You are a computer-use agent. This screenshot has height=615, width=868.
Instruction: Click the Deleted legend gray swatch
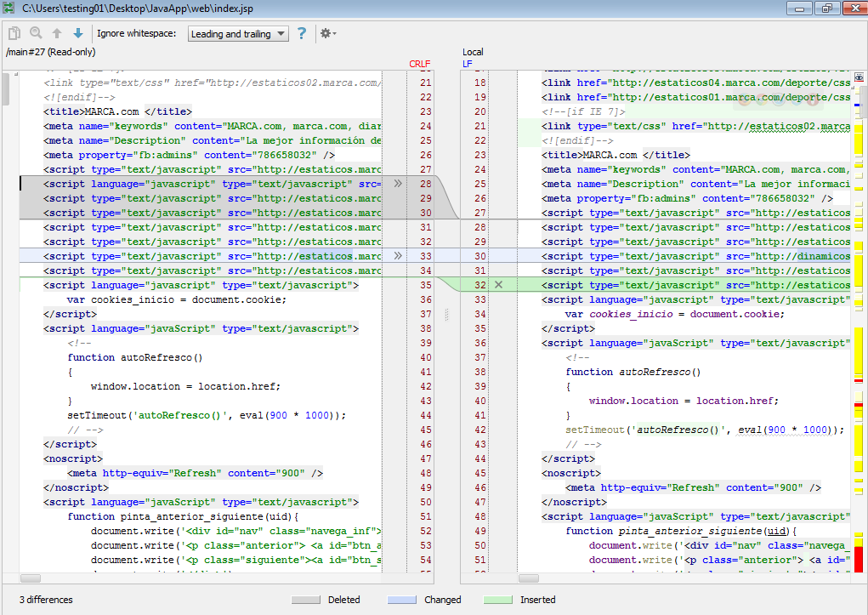305,600
